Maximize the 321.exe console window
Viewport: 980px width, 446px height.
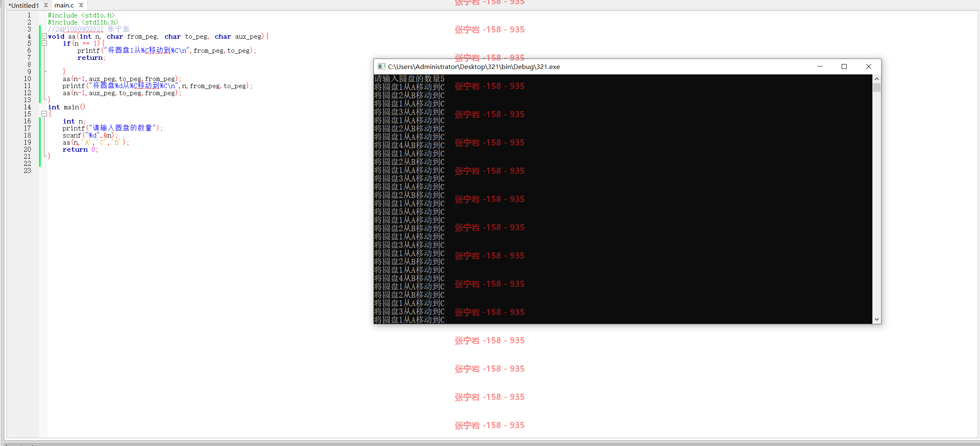(x=844, y=67)
